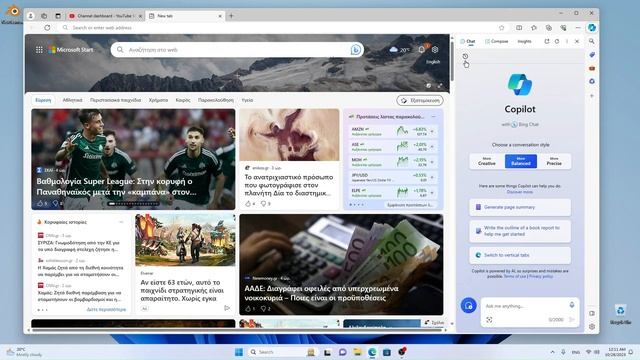
Task: Dislike the ΑΑΔΕ debts article
Action: coord(263,309)
